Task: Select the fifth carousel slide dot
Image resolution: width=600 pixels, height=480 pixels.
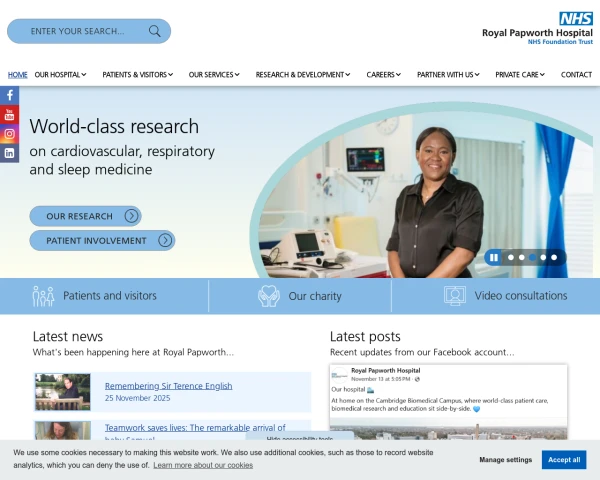Action: [554, 258]
